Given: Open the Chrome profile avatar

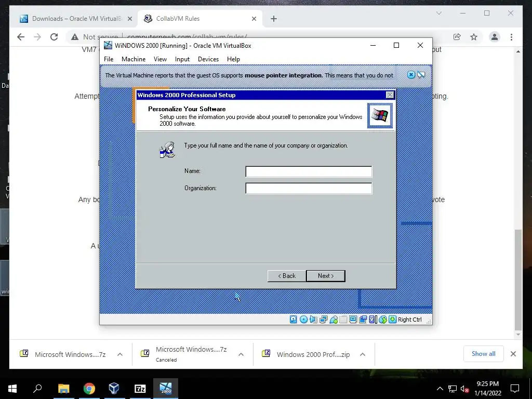Looking at the screenshot, I should tap(495, 37).
